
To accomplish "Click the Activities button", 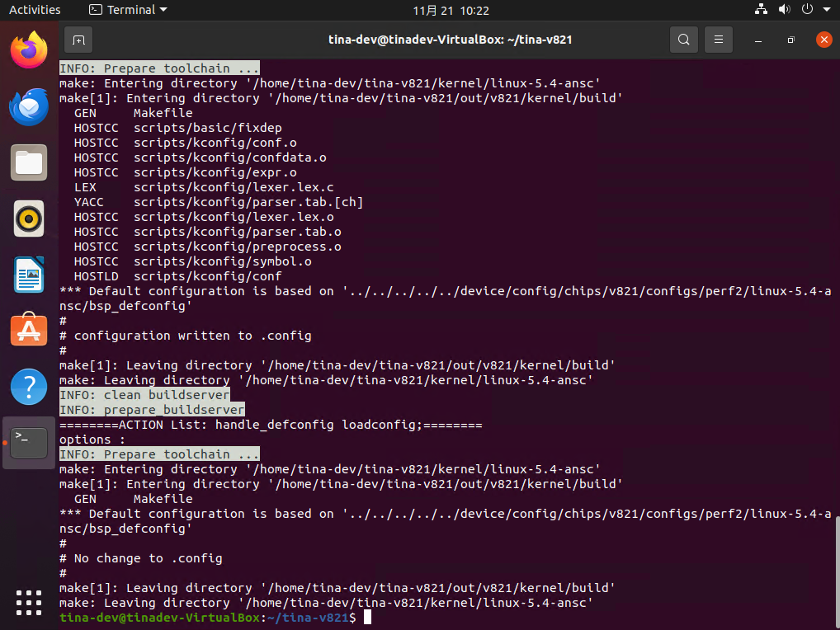I will (x=35, y=10).
